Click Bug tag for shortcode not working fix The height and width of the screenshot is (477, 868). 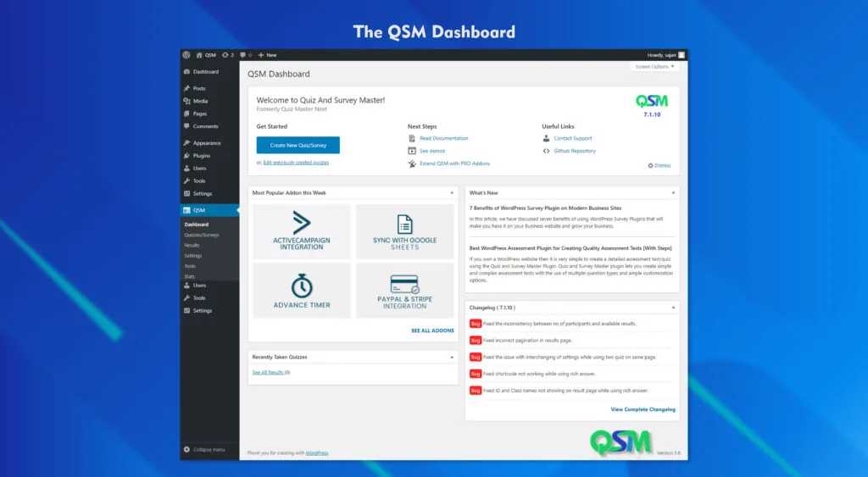[x=476, y=374]
